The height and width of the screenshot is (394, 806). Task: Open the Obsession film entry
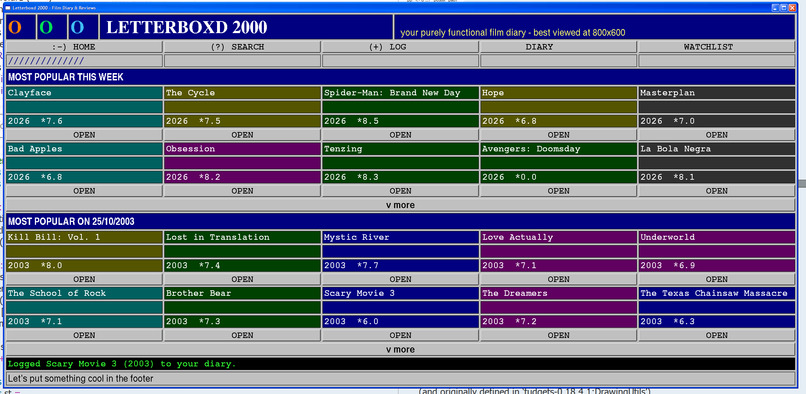coord(242,191)
